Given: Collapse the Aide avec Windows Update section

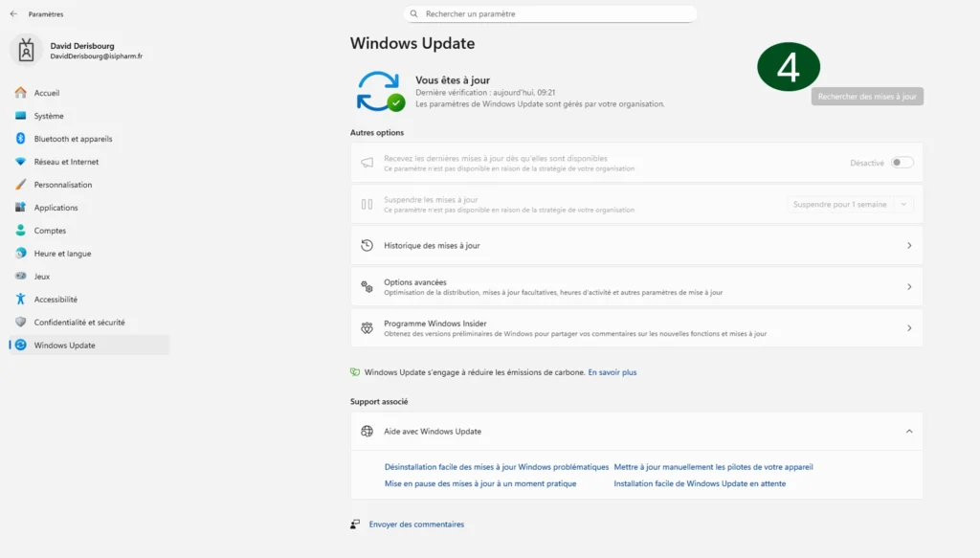Looking at the screenshot, I should (x=908, y=432).
